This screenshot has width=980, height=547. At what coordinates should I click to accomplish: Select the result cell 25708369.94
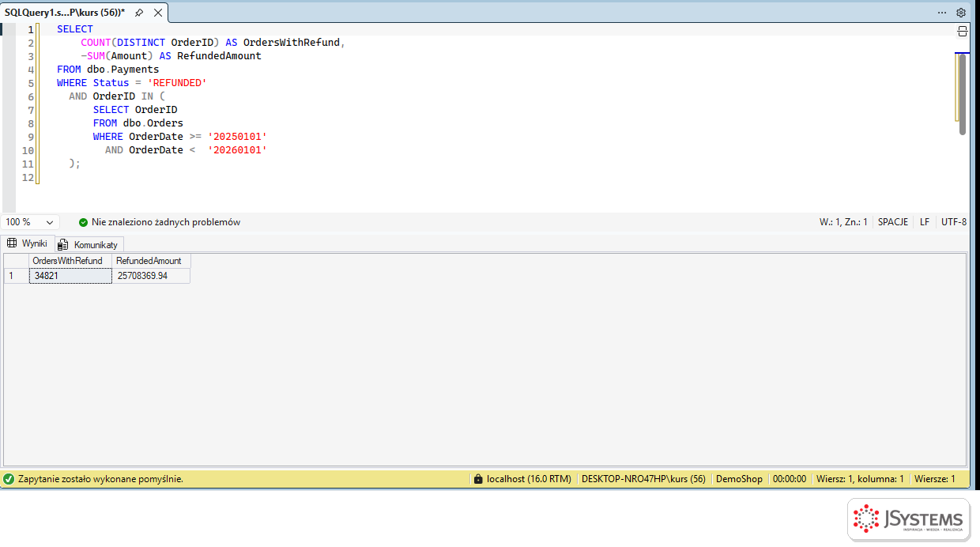point(151,276)
